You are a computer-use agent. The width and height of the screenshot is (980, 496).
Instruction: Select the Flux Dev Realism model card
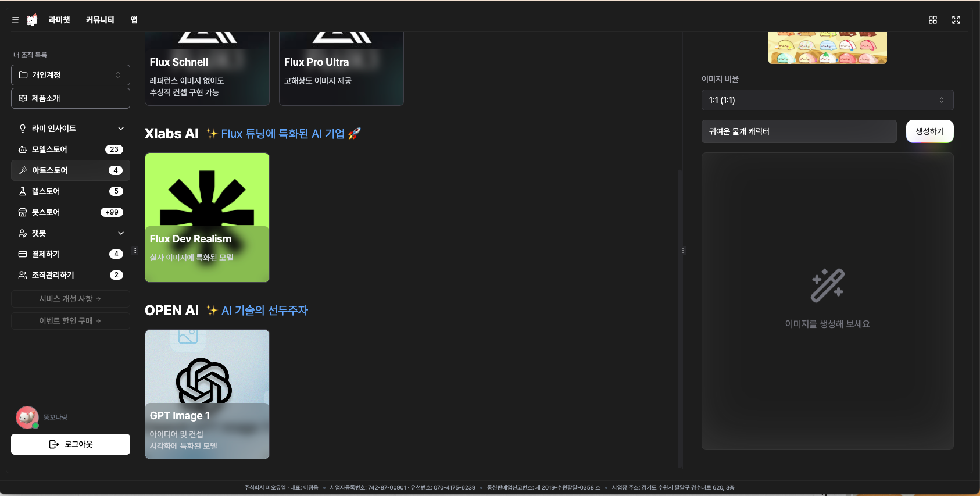pyautogui.click(x=207, y=217)
